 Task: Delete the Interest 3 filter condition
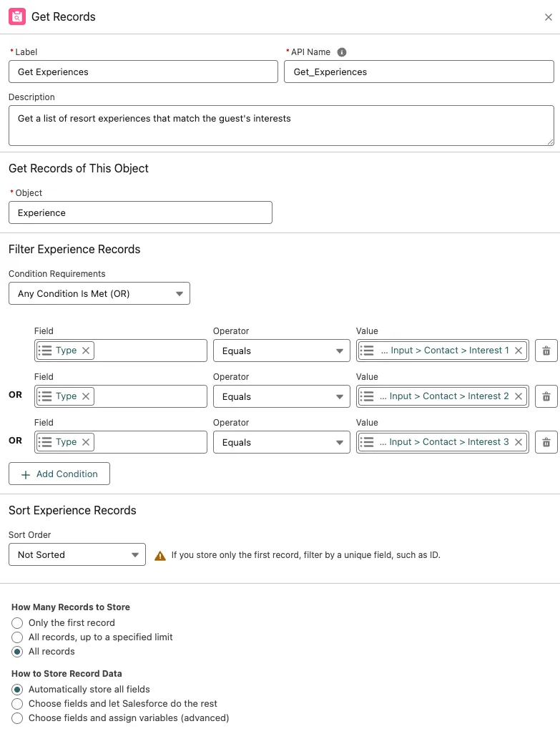coord(546,442)
